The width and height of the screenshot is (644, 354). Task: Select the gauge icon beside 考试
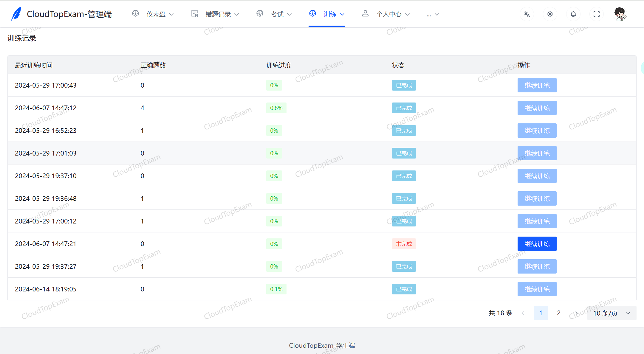click(x=260, y=13)
